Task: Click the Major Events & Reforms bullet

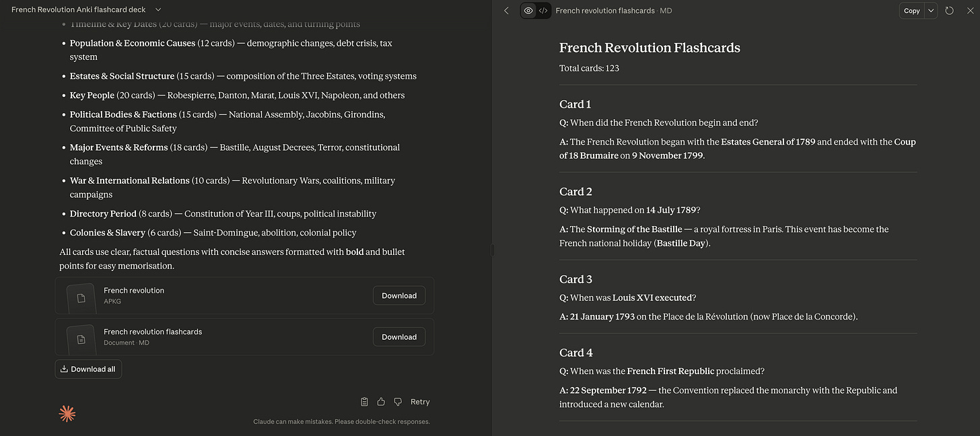Action: 235,154
